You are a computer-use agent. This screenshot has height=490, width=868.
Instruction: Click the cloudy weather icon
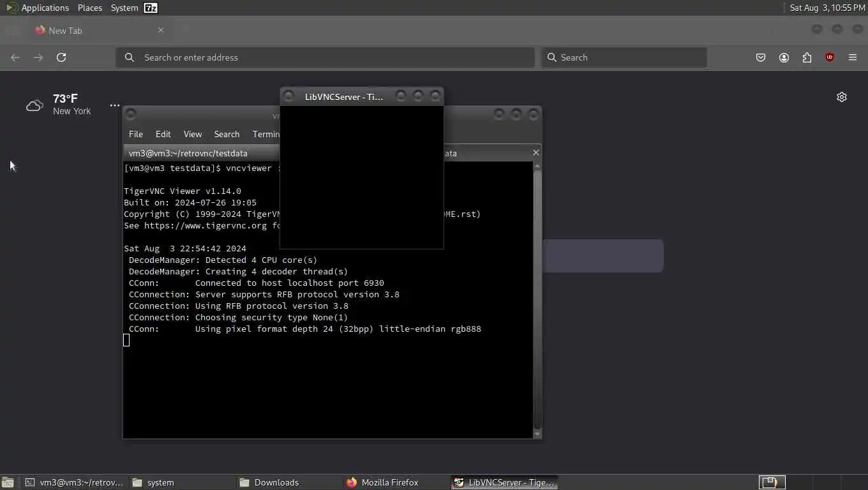pos(34,105)
